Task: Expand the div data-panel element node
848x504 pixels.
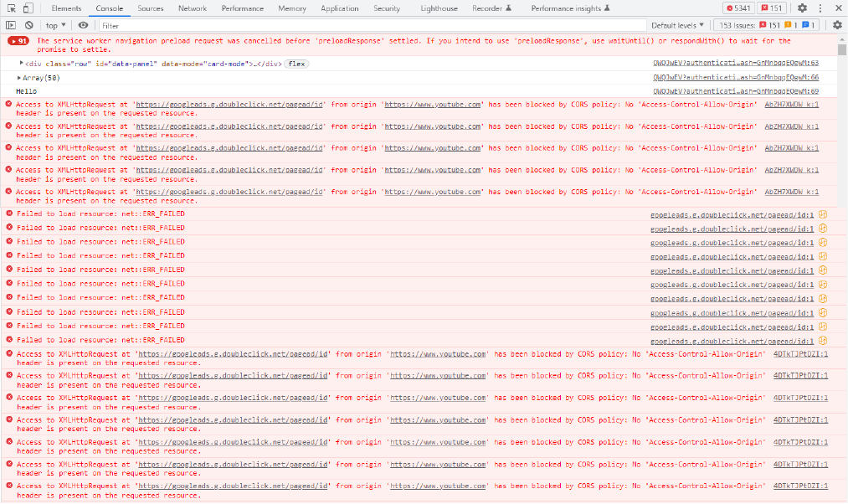Action: point(22,64)
